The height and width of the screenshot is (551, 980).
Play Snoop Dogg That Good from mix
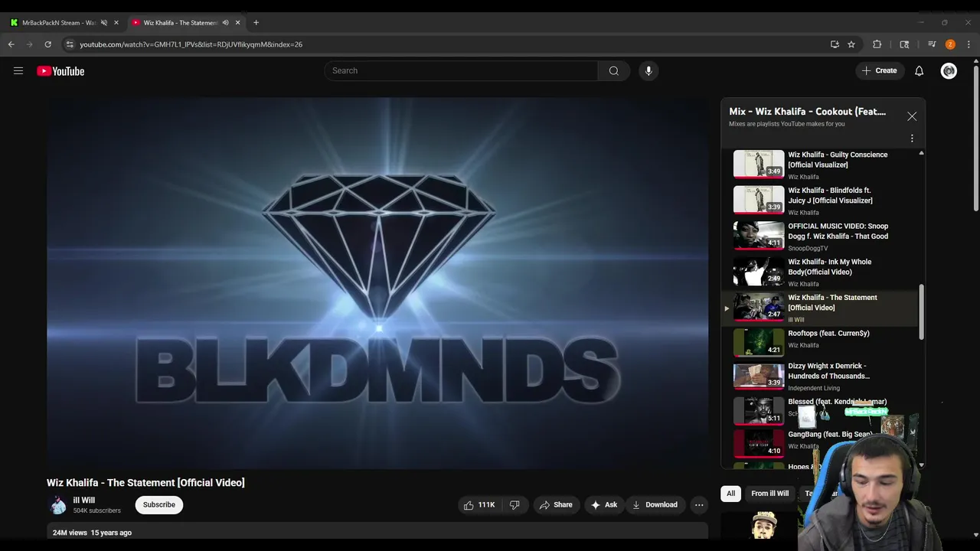pyautogui.click(x=819, y=236)
